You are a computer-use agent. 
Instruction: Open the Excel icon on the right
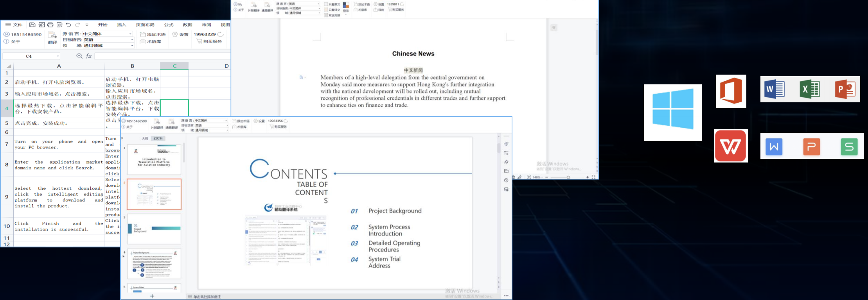810,89
